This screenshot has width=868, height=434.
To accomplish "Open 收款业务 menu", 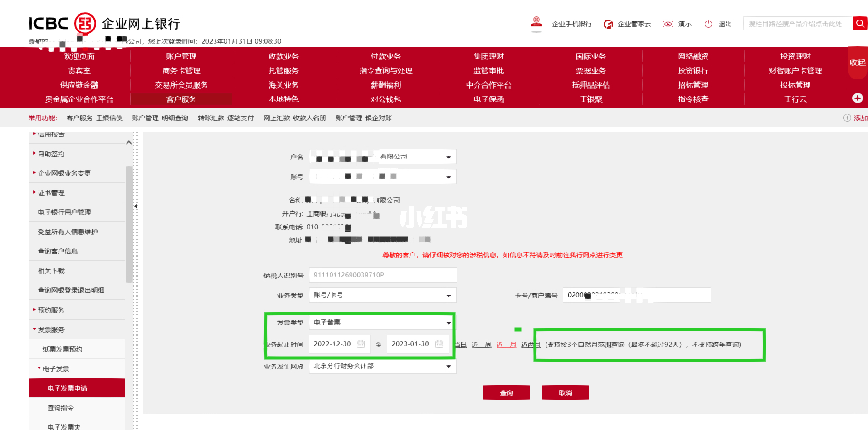I will (283, 56).
